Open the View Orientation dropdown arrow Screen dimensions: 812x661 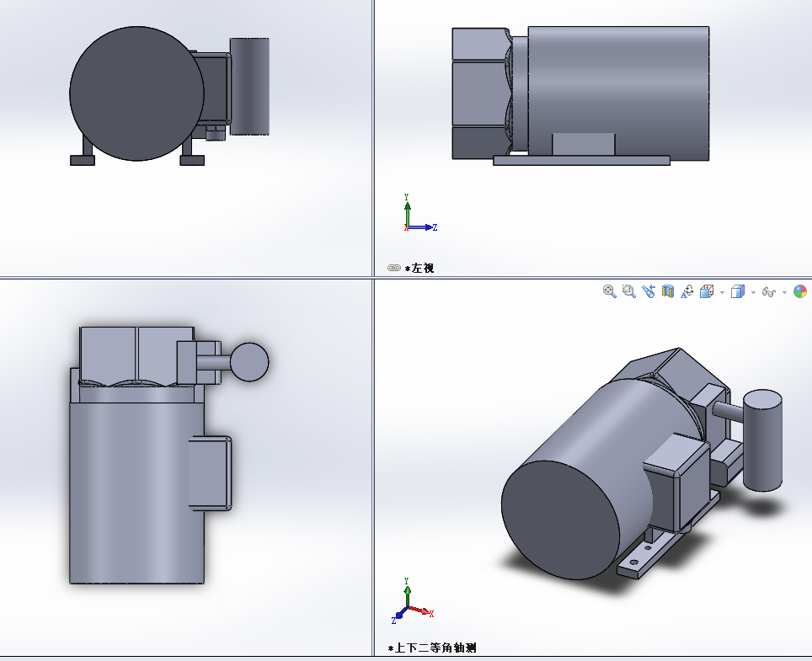722,292
